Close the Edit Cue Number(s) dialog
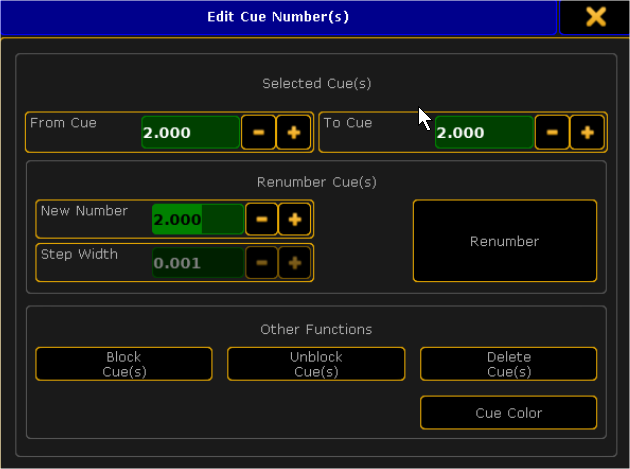This screenshot has height=469, width=630. point(595,17)
